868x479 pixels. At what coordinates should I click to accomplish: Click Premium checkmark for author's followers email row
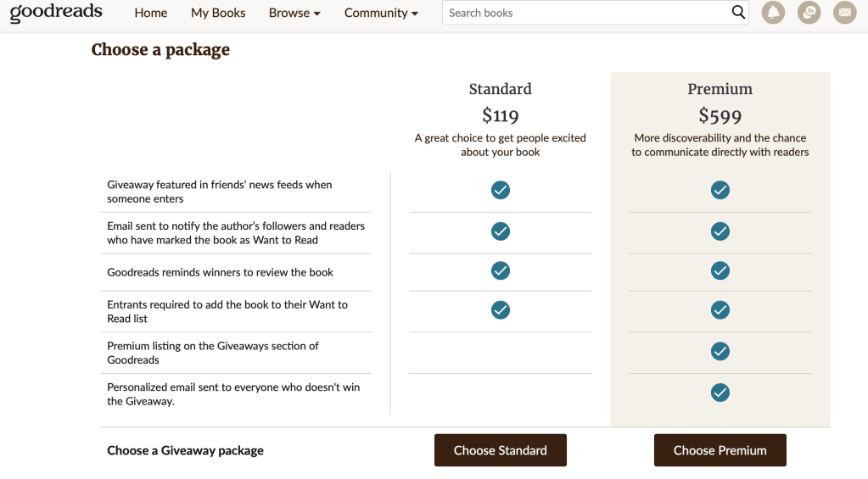click(720, 231)
